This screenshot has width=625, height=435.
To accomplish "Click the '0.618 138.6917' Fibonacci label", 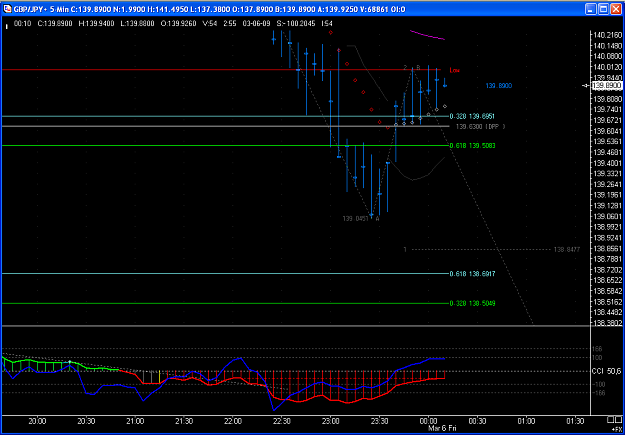I will [472, 274].
